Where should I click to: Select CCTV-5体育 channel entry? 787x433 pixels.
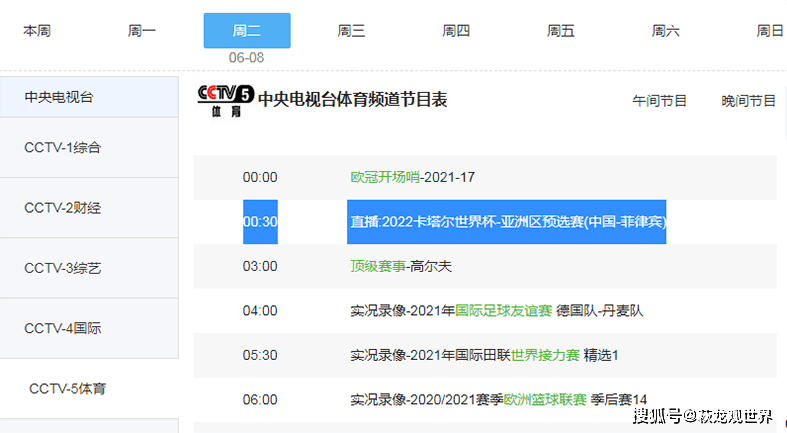click(67, 388)
